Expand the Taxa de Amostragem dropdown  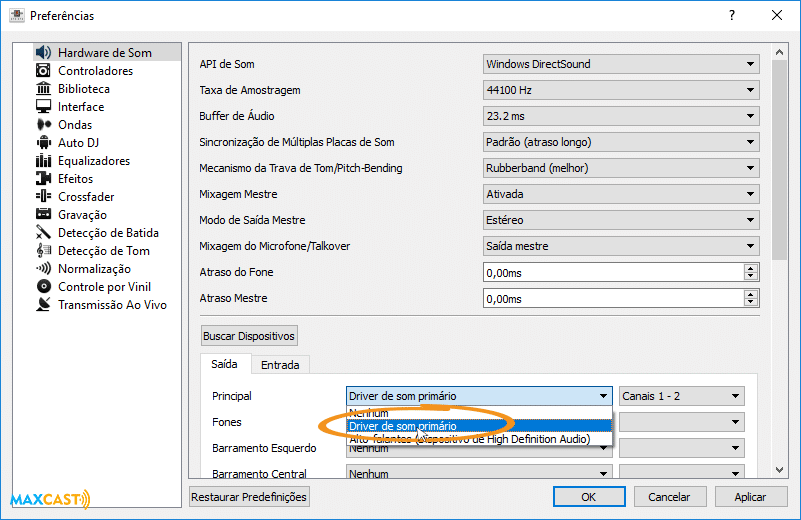tap(620, 90)
